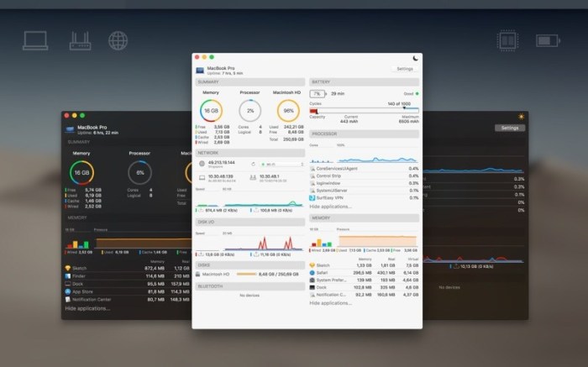This screenshot has height=367, width=588.
Task: Hide applications under Processor section
Action: click(x=330, y=207)
